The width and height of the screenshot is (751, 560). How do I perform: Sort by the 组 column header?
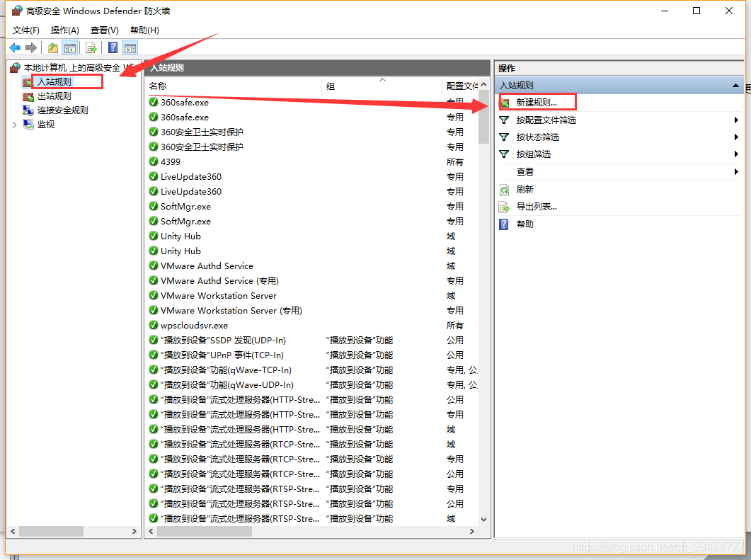(x=382, y=86)
